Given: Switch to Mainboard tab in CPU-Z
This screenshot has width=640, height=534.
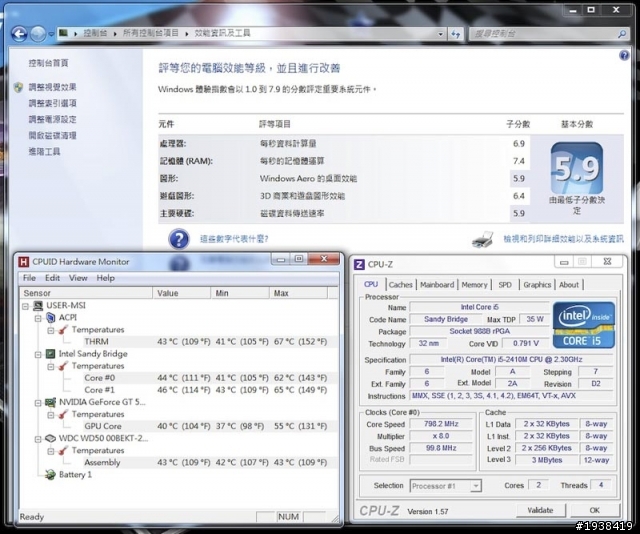Looking at the screenshot, I should [437, 285].
